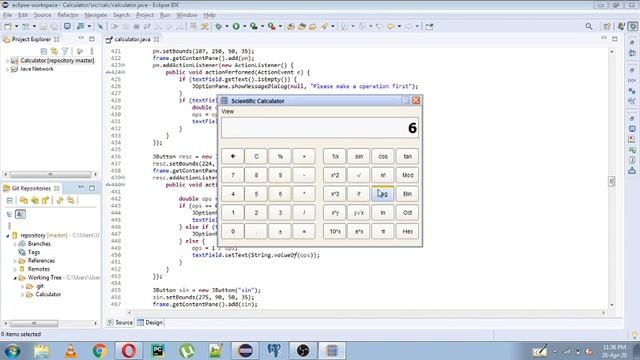
Task: Click the Debug bug toolbar icon
Action: 219,27
